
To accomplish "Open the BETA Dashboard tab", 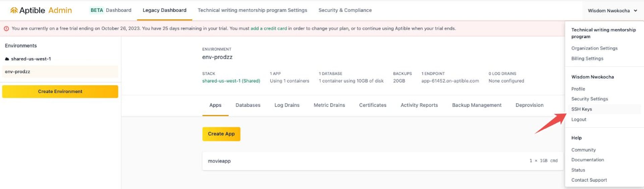I will [x=111, y=10].
